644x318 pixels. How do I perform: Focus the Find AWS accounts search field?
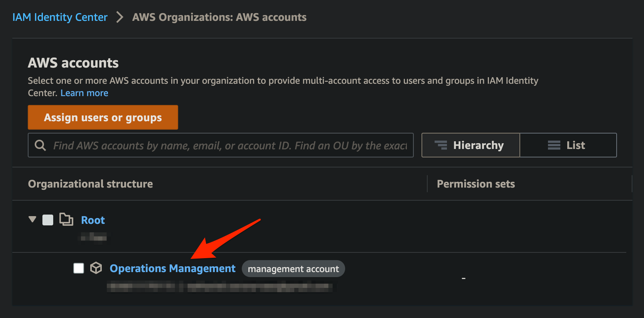click(221, 145)
